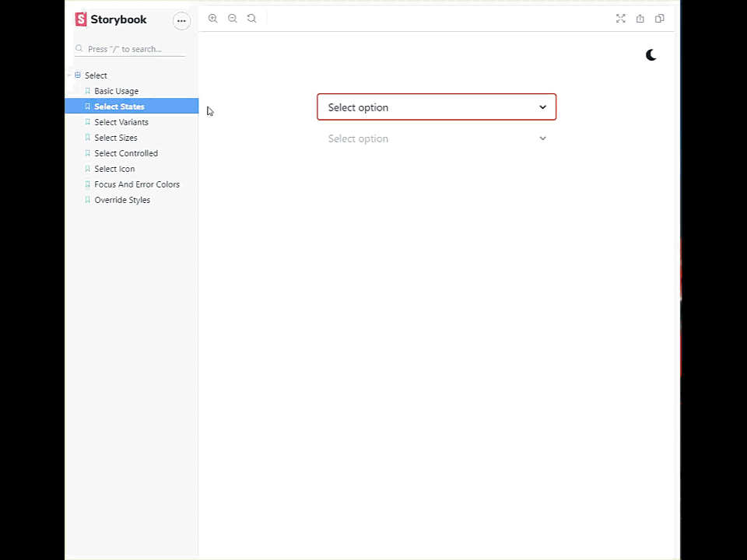Click the bookmark icon beside Basic Usage
The image size is (747, 560).
pyautogui.click(x=87, y=91)
